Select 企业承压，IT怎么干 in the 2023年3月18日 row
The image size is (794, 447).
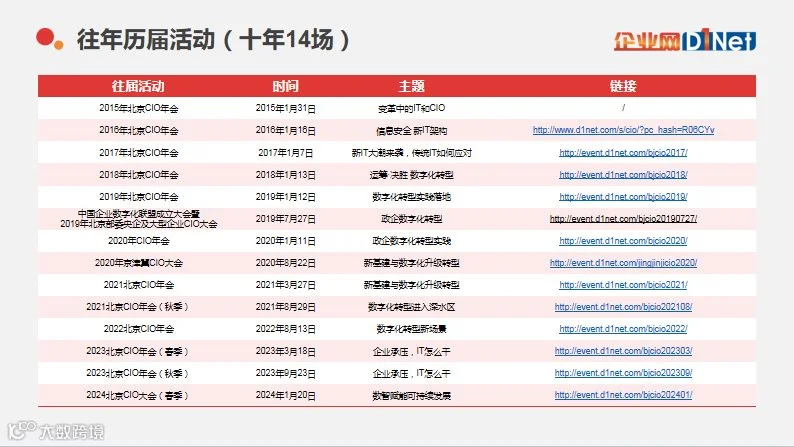click(411, 351)
